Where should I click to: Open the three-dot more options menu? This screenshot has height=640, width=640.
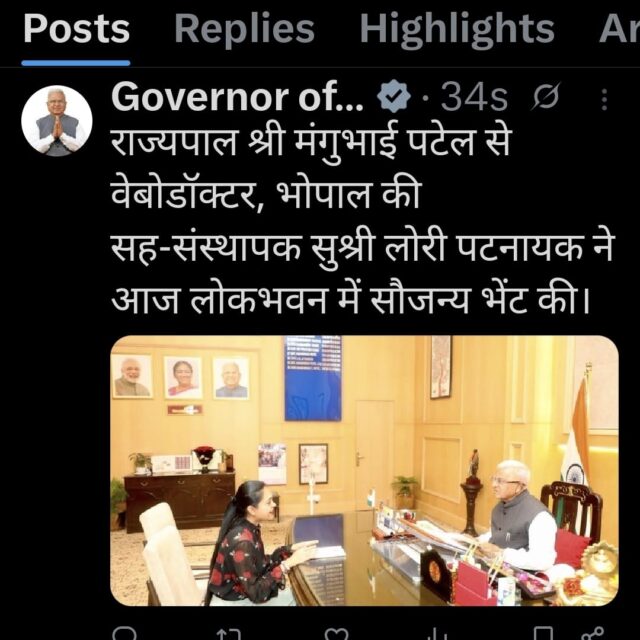tap(604, 99)
